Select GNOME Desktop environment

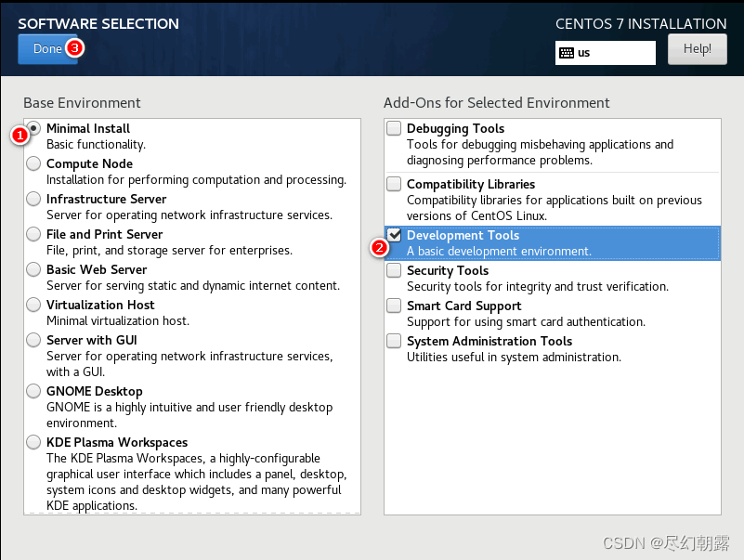(x=33, y=391)
